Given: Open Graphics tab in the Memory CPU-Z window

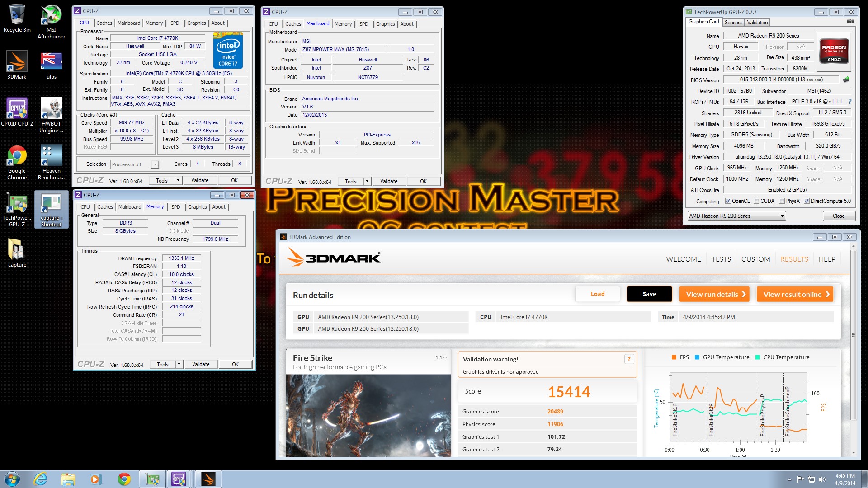Looking at the screenshot, I should (197, 207).
